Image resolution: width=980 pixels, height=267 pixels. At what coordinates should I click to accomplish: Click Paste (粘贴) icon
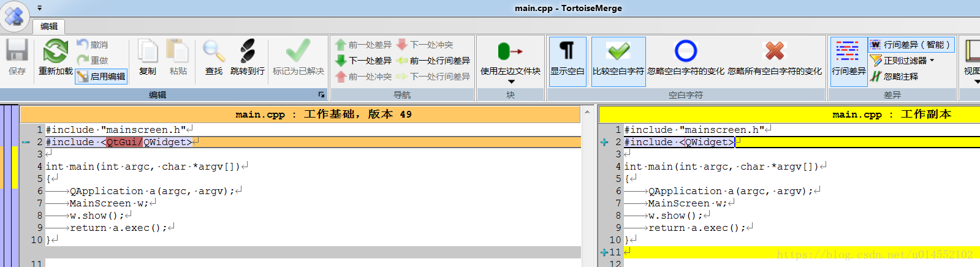178,58
